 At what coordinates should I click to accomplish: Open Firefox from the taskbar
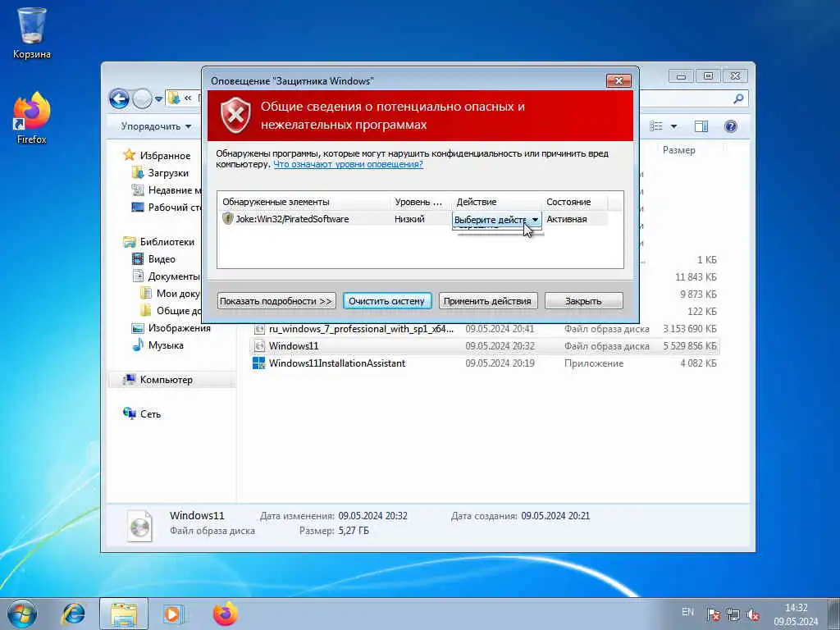225,614
